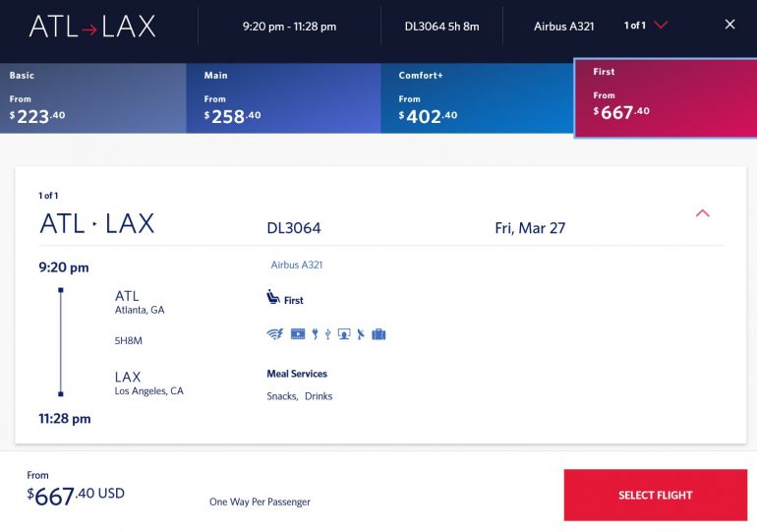This screenshot has height=532, width=757.
Task: Click the personal seatback screen icon
Action: coord(343,334)
